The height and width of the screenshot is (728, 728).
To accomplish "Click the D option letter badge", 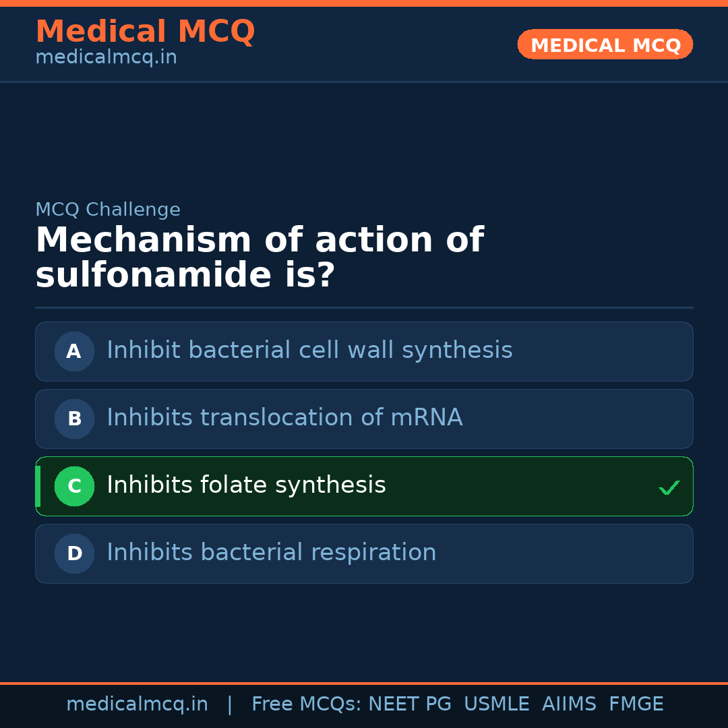I will pyautogui.click(x=74, y=553).
